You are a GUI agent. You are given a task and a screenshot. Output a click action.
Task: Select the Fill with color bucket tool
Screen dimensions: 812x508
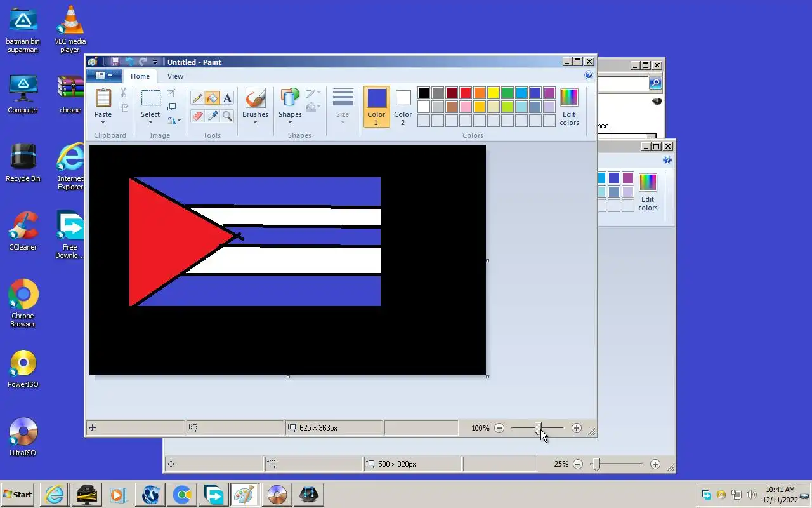tap(212, 98)
